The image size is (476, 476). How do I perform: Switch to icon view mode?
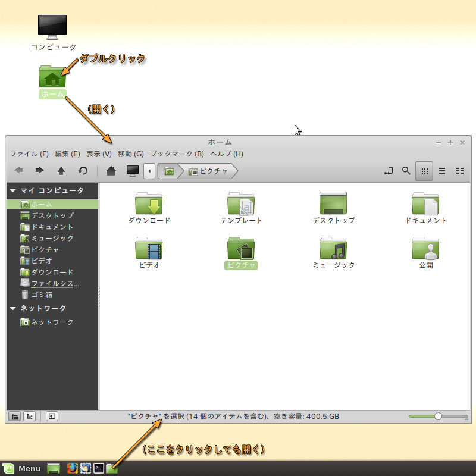424,171
